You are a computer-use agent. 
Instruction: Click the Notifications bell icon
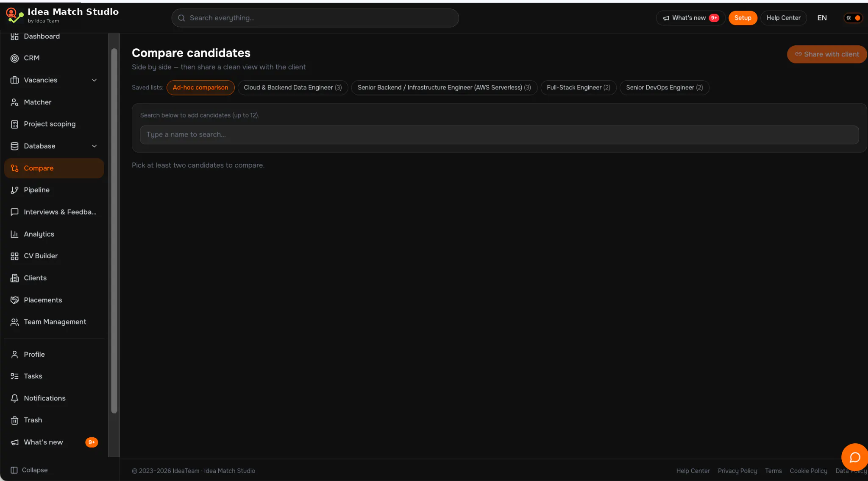pos(14,398)
